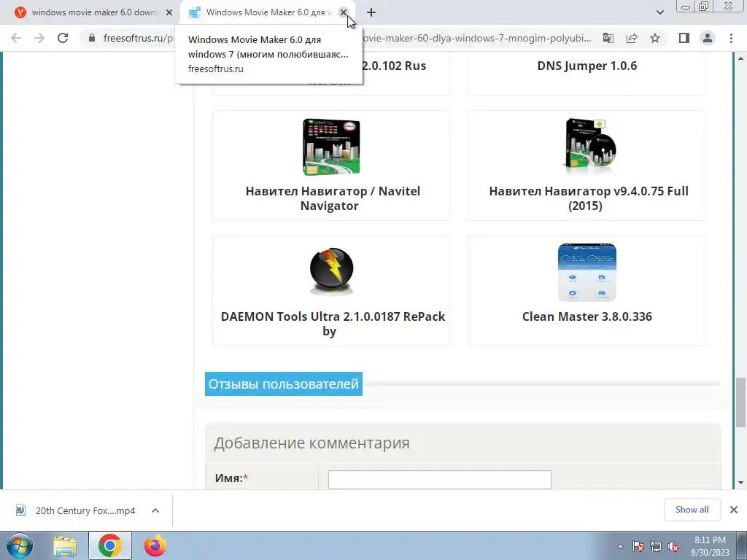The width and height of the screenshot is (747, 560).
Task: Open downloaded 20th Century Fox mp4 file
Action: (x=76, y=510)
